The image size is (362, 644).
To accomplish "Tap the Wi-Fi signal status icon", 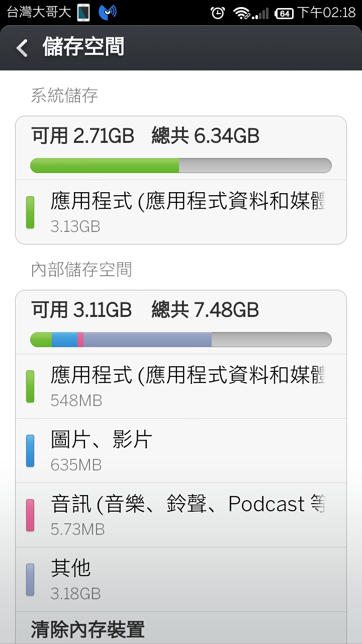I will coord(242,13).
